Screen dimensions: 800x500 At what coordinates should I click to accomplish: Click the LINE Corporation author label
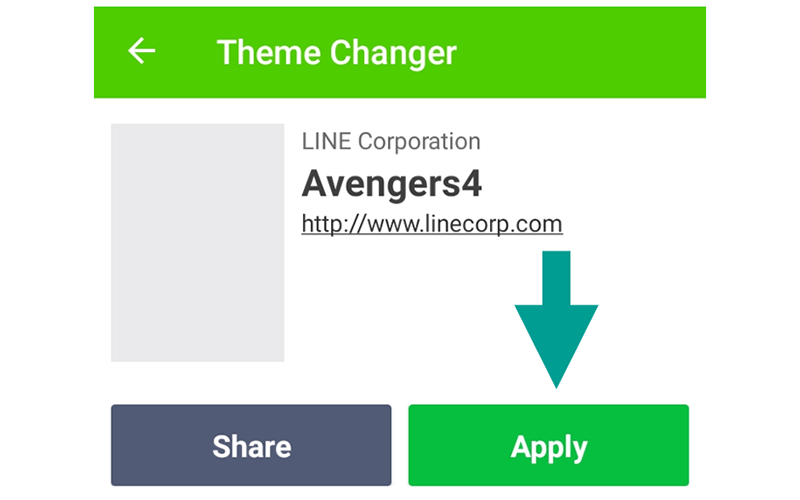(x=391, y=141)
